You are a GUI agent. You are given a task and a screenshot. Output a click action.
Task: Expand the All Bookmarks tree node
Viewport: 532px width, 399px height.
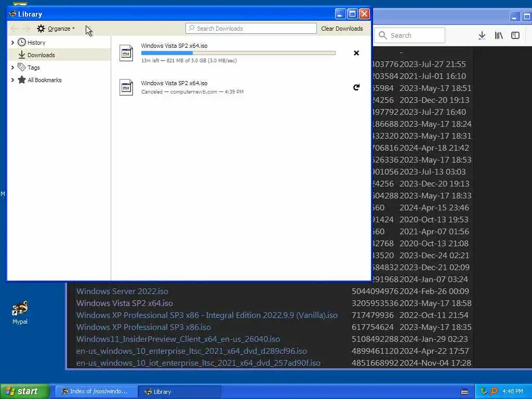point(12,80)
